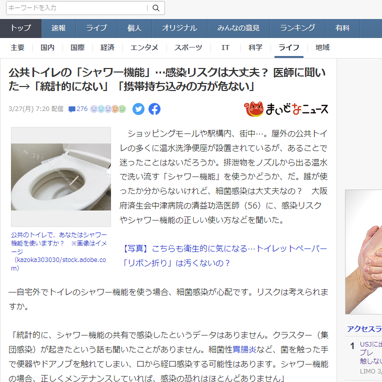Open the USJ ranking item link
382x382 pixels.
[371, 353]
